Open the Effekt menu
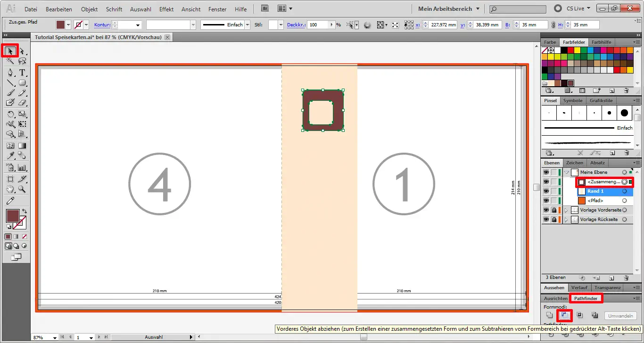Screen dimensions: 644x343 click(166, 9)
